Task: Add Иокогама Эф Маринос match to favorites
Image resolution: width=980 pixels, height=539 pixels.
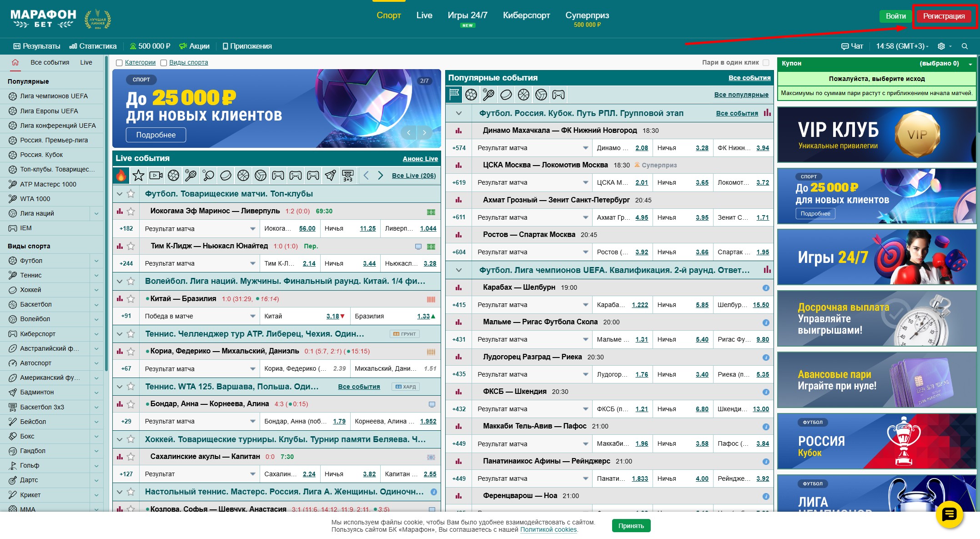Action: (x=131, y=211)
